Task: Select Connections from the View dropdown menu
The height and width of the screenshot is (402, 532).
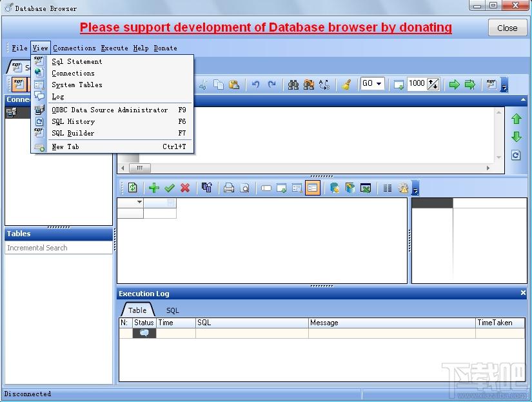Action: pyautogui.click(x=113, y=73)
